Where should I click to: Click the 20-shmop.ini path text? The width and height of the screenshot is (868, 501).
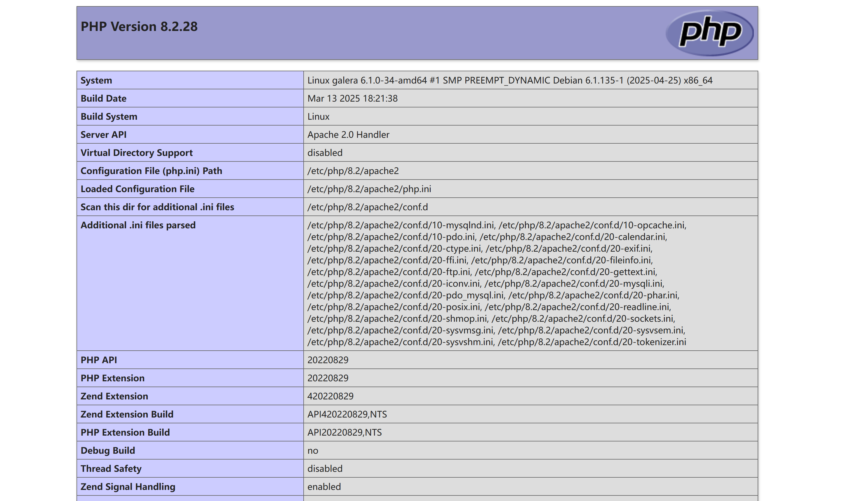(398, 319)
